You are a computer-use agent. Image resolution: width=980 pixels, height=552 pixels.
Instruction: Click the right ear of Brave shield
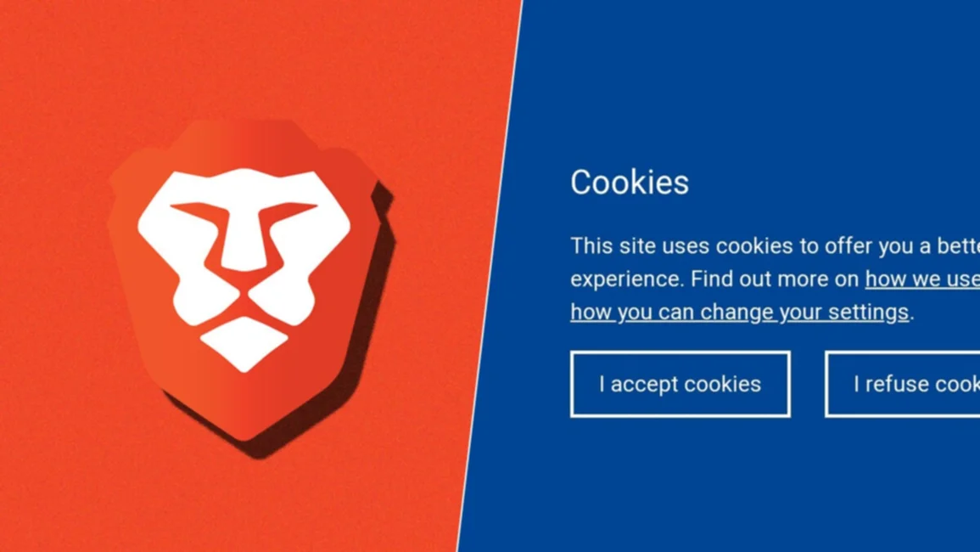(x=355, y=172)
